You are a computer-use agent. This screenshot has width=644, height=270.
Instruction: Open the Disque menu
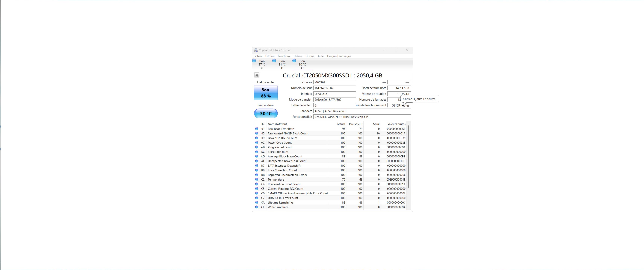tap(310, 56)
